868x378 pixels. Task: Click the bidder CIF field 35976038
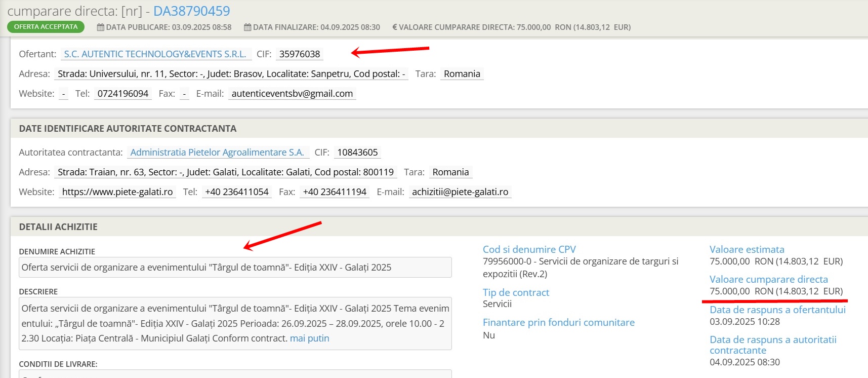tap(300, 54)
